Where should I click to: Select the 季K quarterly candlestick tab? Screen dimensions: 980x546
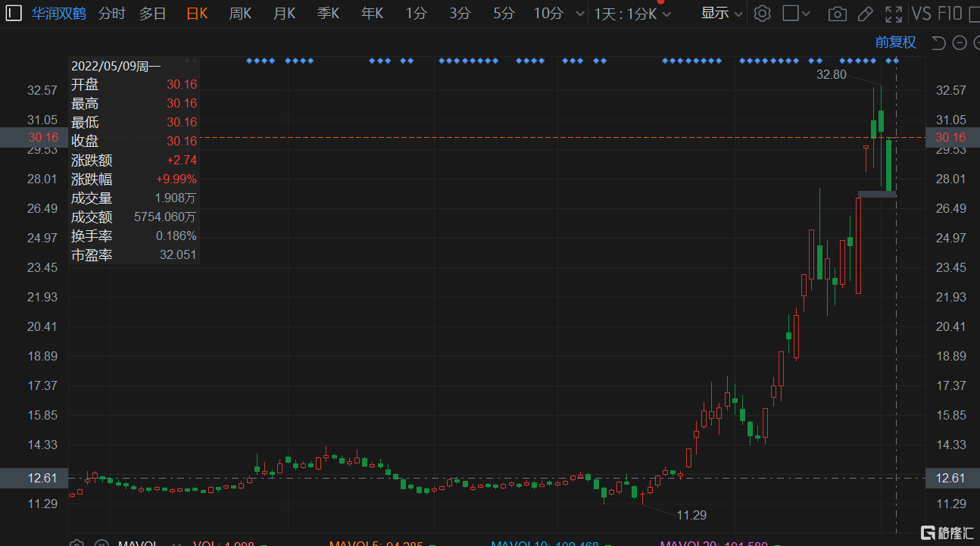pos(328,13)
